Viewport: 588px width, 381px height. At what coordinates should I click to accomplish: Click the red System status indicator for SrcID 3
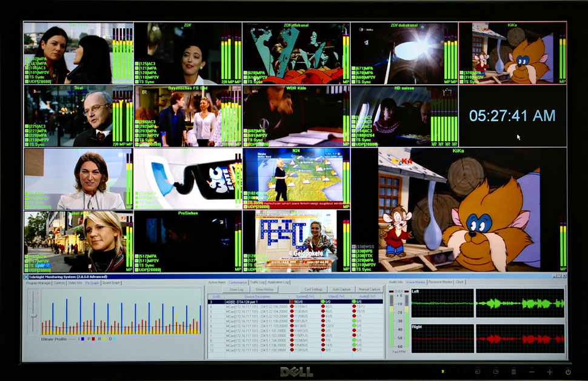click(x=292, y=302)
